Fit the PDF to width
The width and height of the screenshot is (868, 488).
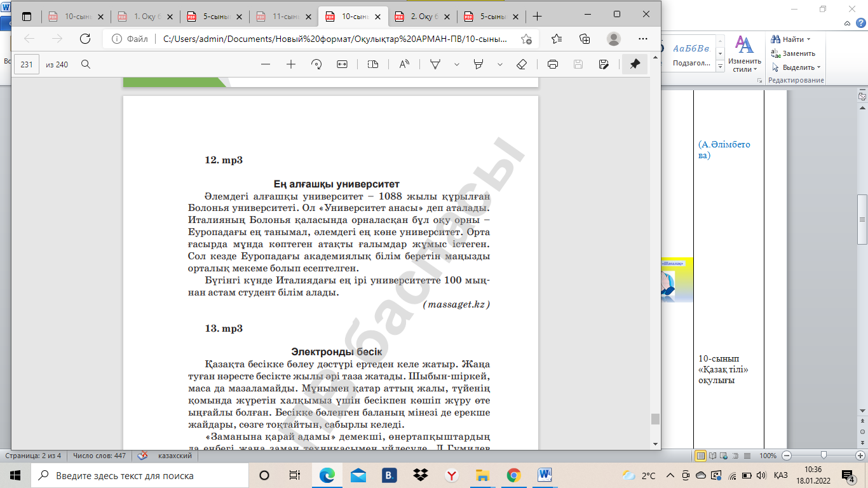342,64
